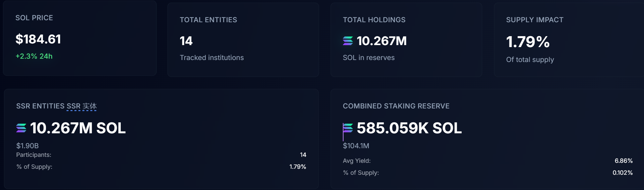Select the 10.267M Total Holdings figure
This screenshot has width=644, height=190.
(382, 41)
